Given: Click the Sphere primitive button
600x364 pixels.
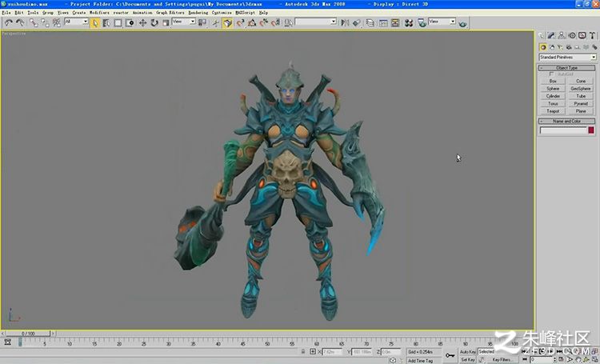Looking at the screenshot, I should point(553,89).
